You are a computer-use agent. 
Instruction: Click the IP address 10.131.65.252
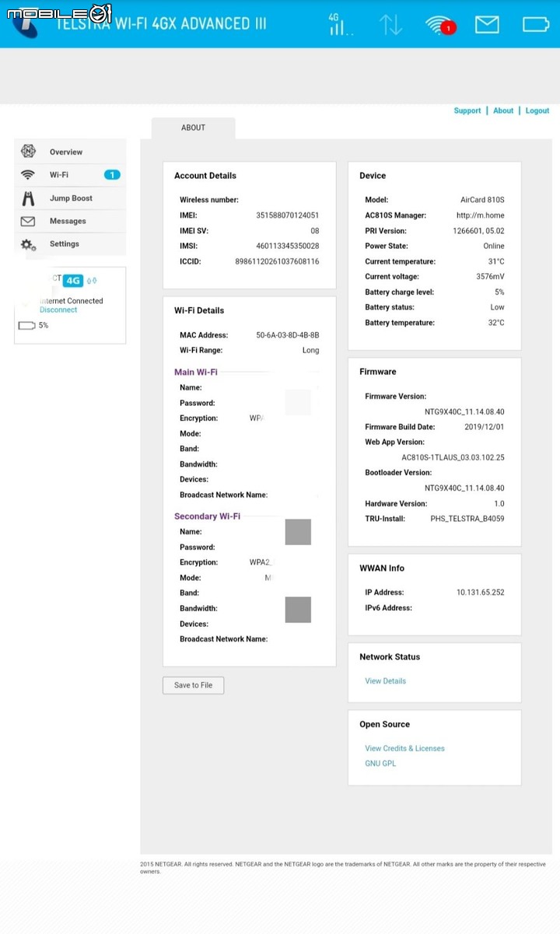point(481,593)
